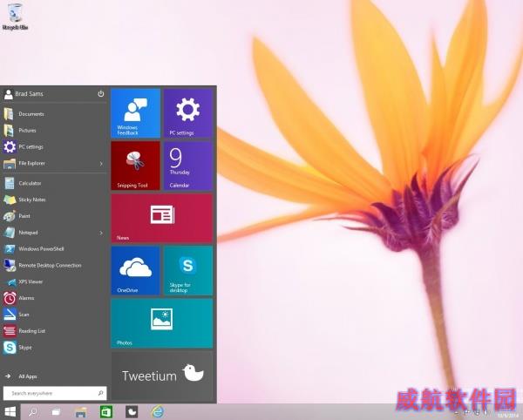The width and height of the screenshot is (523, 420).
Task: Open the Recycle Bin desktop icon
Action: coord(15,17)
